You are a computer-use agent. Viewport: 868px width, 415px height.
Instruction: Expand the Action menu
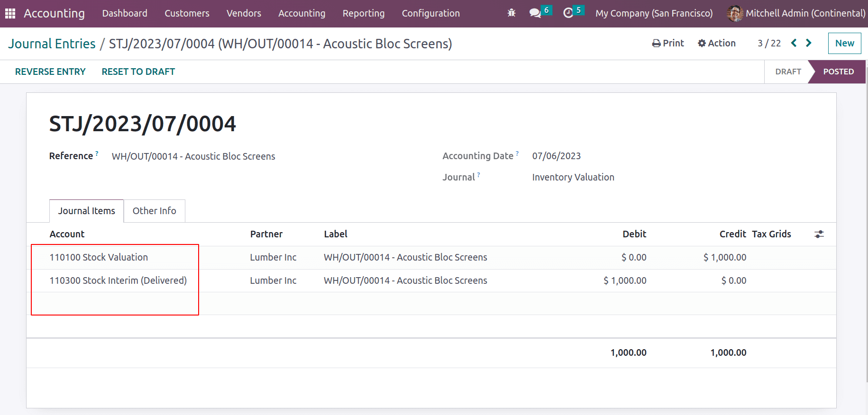click(717, 43)
